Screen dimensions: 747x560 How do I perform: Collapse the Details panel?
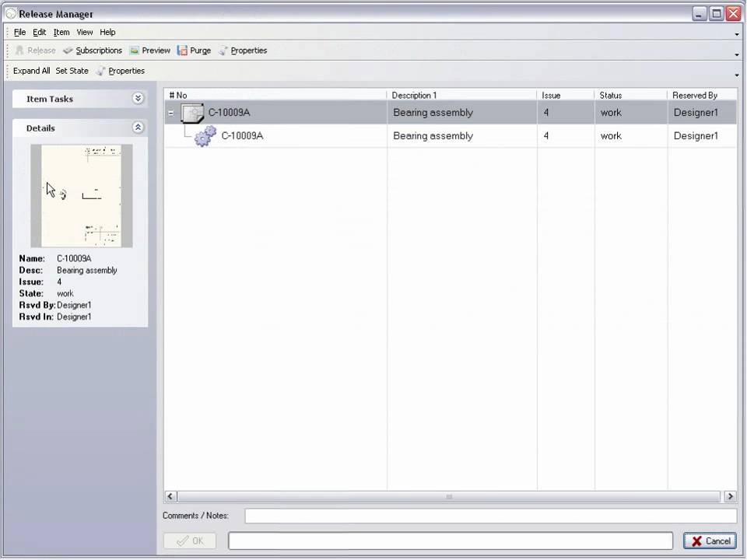click(139, 128)
